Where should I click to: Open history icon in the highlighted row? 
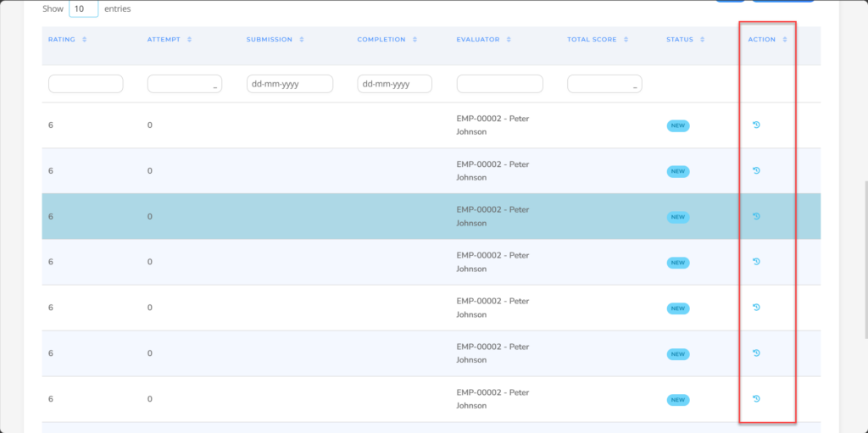pos(757,216)
